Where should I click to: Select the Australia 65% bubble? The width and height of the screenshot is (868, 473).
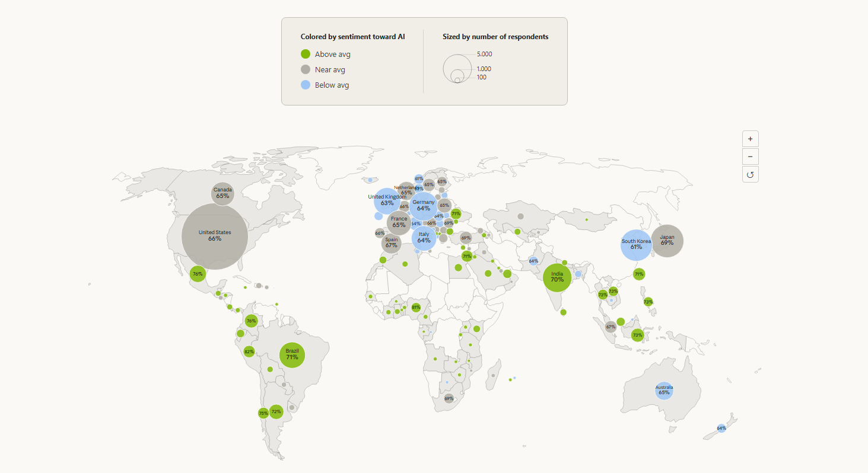click(664, 391)
